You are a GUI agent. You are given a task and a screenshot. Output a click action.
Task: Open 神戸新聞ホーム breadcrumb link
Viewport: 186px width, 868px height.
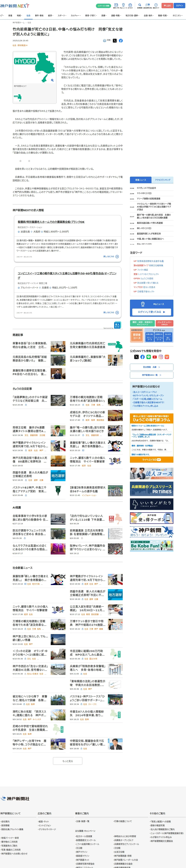click(x=19, y=23)
